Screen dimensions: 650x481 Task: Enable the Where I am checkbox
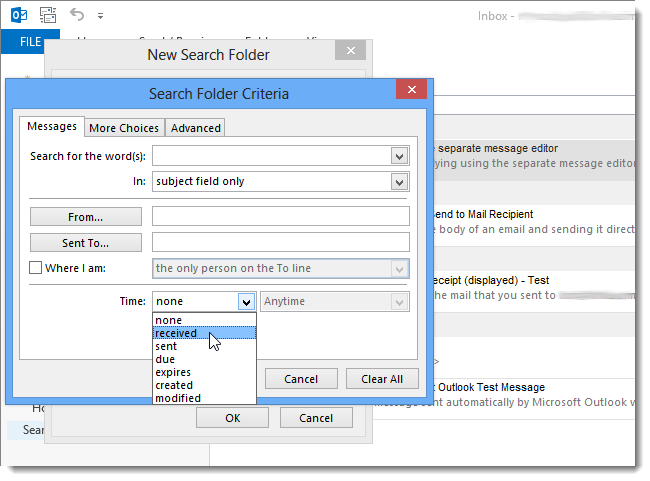tap(35, 268)
